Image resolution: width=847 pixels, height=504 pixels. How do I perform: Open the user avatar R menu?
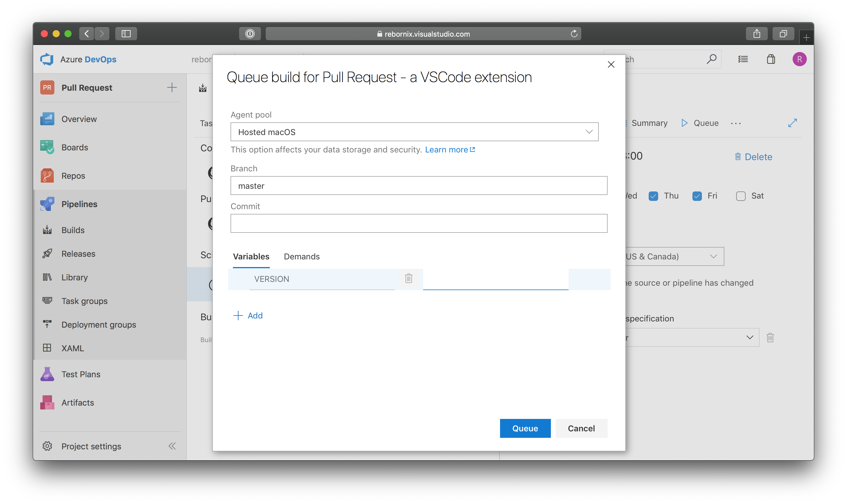pyautogui.click(x=799, y=59)
